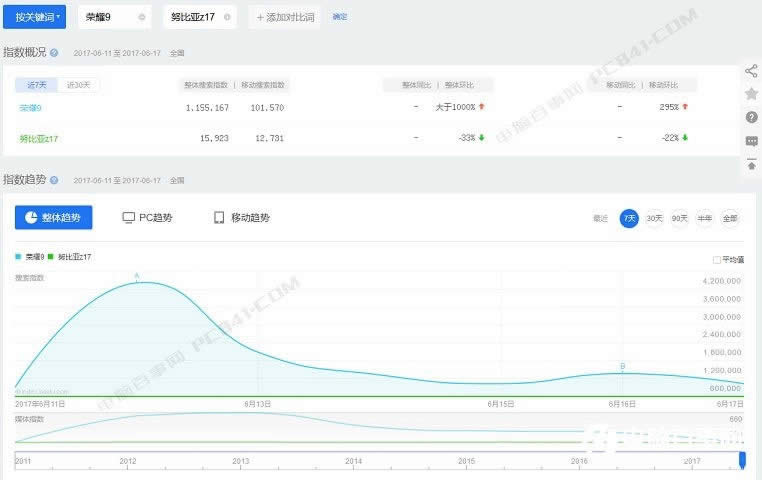Remove the 努比亚z17 keyword with its clear icon
The image size is (762, 480).
click(227, 17)
